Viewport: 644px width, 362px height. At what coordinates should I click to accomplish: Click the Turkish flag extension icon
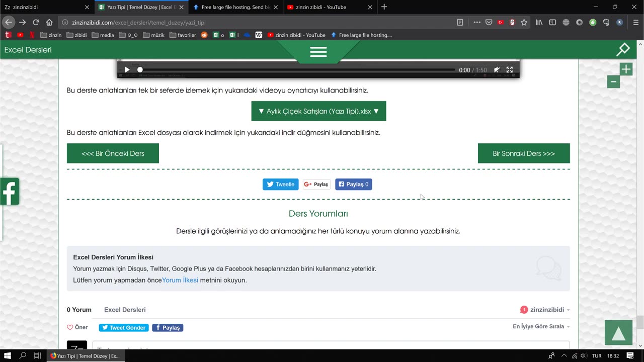tap(501, 22)
